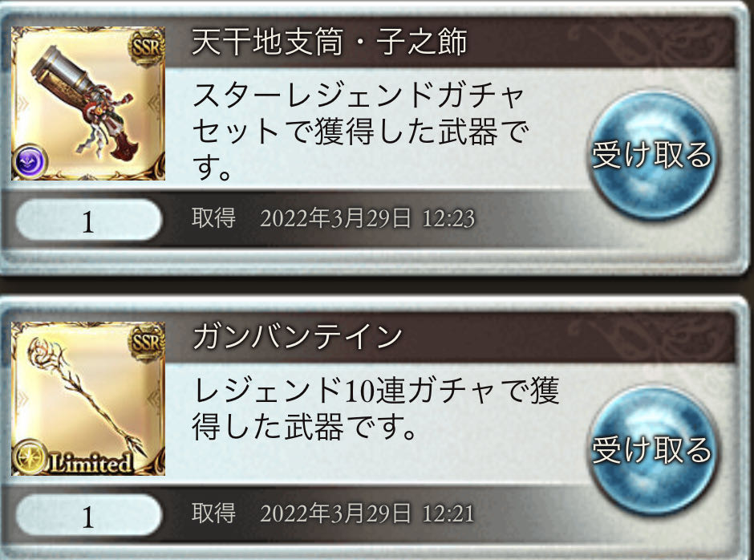Click the 12:21 acquisition timestamp

click(x=367, y=513)
